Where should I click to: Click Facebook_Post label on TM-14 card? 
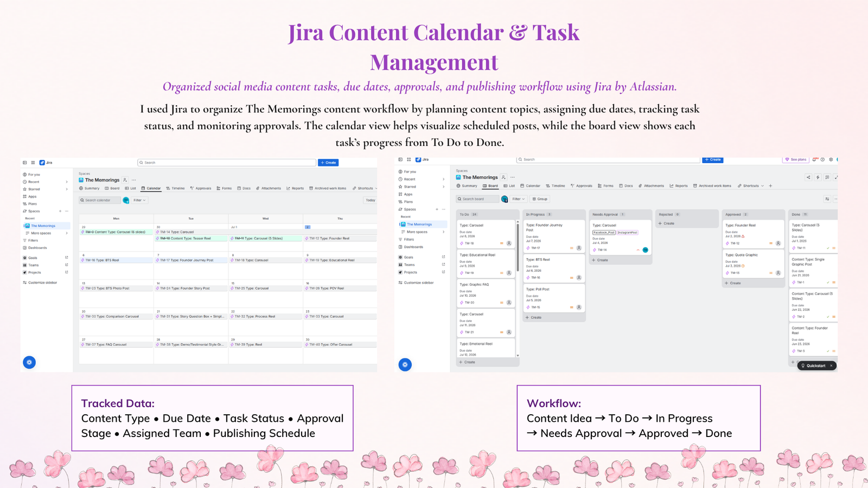click(x=604, y=233)
